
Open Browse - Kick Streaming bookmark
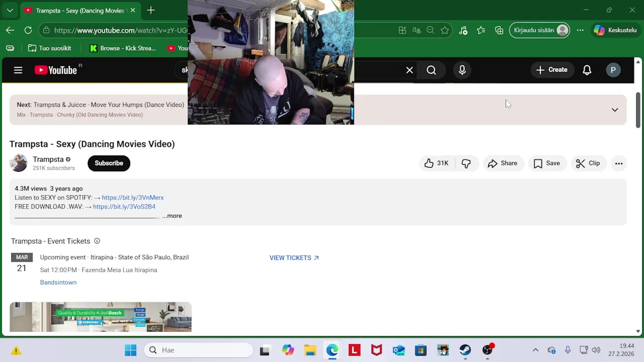point(123,48)
